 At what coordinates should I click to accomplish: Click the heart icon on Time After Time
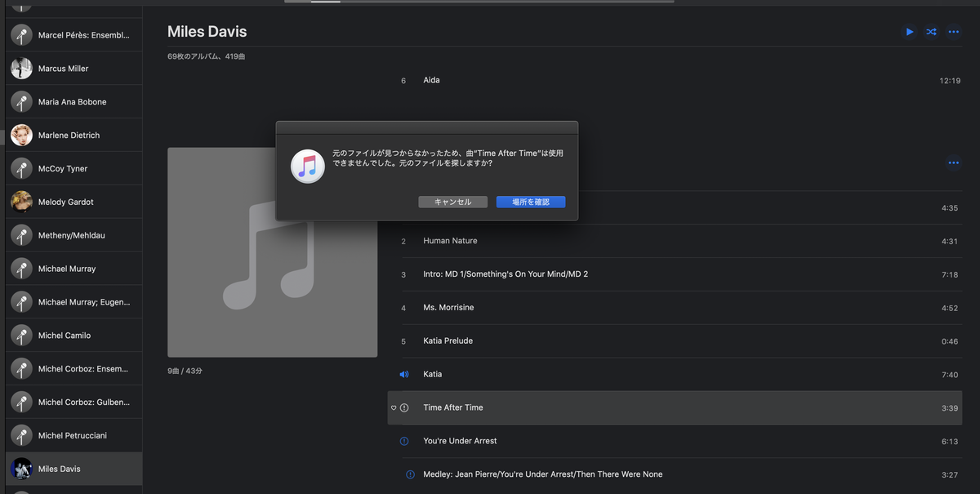(394, 407)
